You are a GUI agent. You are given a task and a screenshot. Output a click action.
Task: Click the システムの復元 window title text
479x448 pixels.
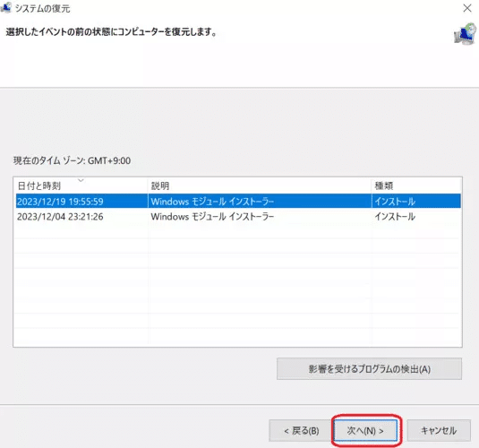[43, 8]
